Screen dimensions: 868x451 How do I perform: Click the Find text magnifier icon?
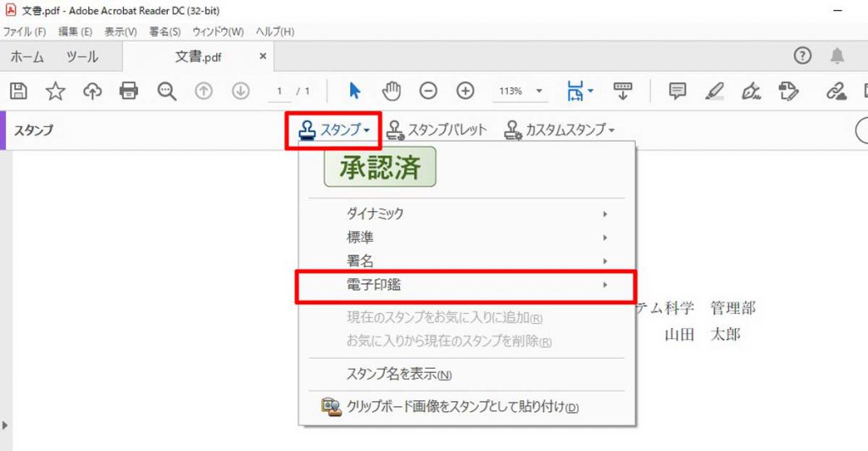pyautogui.click(x=167, y=91)
